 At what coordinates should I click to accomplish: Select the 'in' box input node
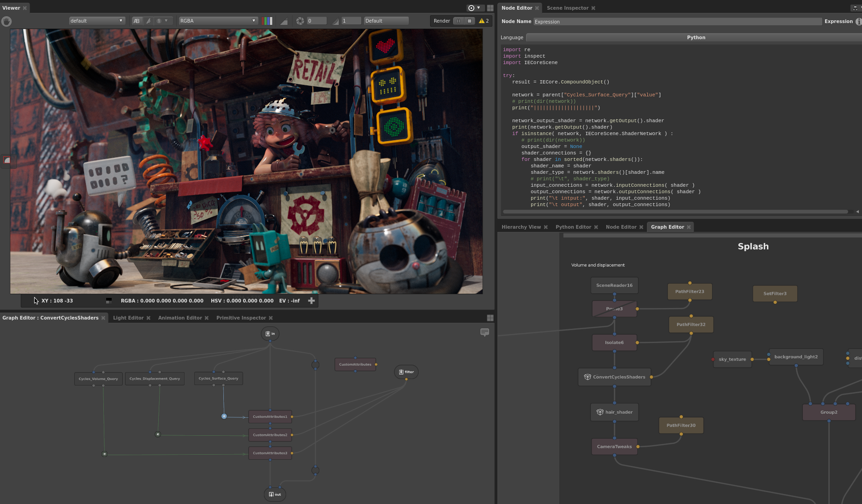(270, 333)
